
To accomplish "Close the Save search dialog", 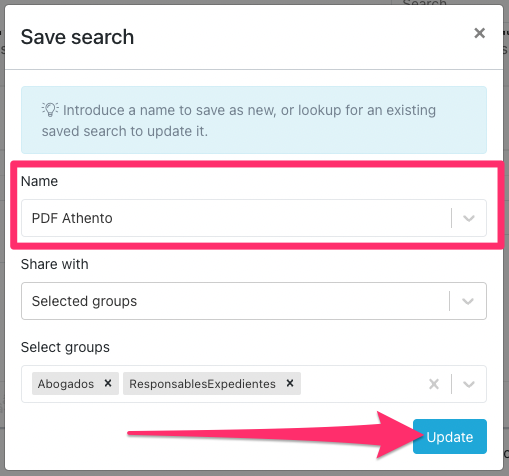I will click(479, 33).
